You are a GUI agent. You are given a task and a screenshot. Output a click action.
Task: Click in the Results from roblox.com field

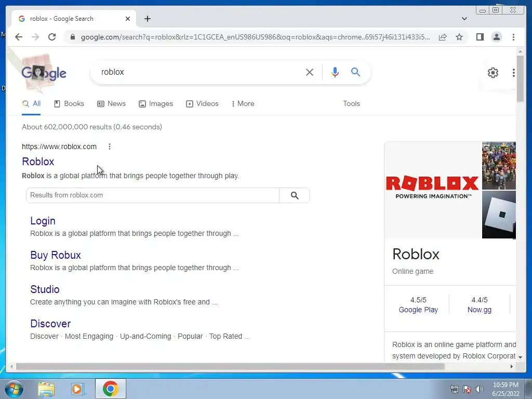[x=153, y=195]
